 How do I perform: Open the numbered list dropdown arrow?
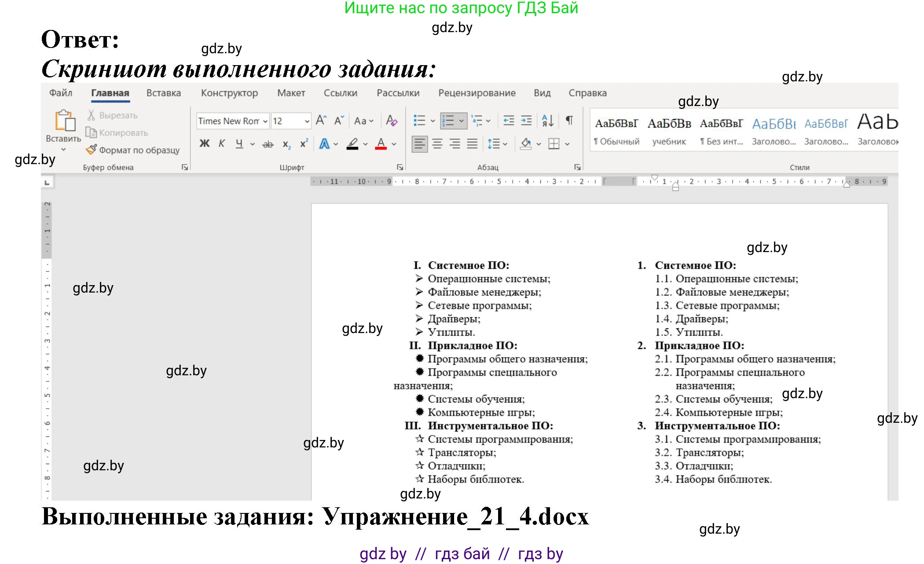click(461, 121)
